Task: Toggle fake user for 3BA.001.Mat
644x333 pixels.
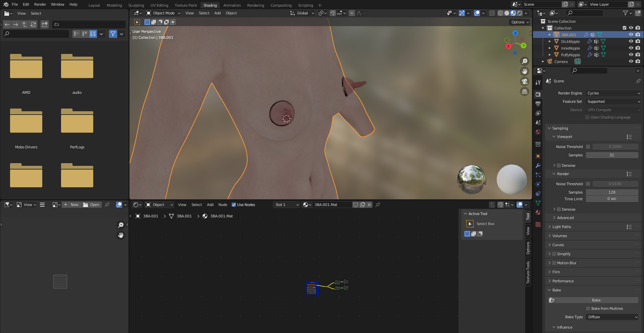Action: (356, 205)
